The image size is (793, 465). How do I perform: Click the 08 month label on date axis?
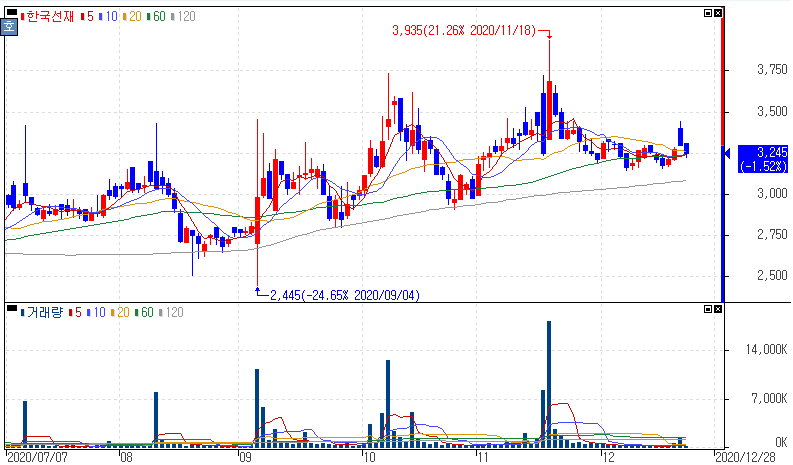pyautogui.click(x=126, y=457)
